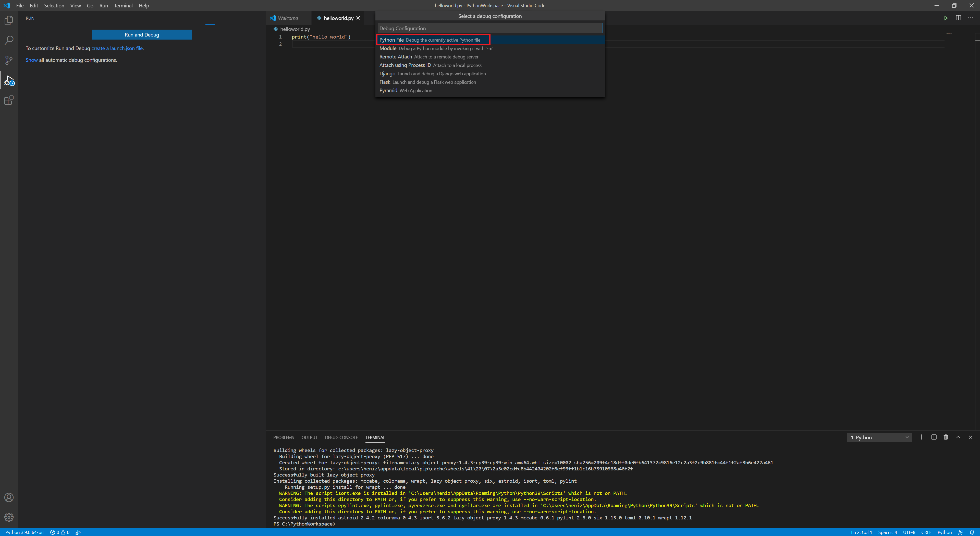Open the Extensions view icon
The image size is (980, 536).
[9, 100]
